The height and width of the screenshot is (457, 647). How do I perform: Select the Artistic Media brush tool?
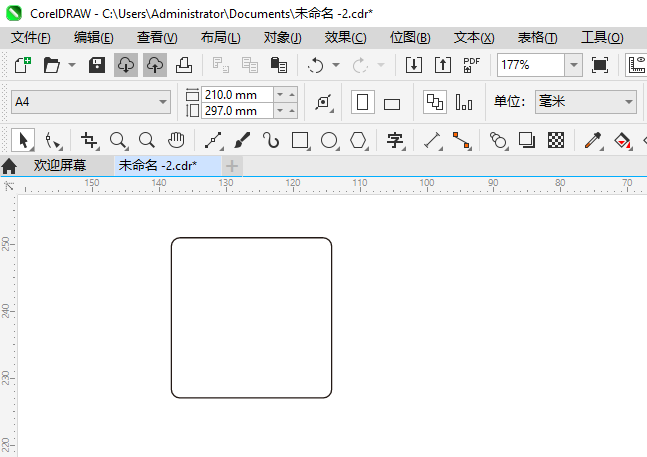pos(242,141)
